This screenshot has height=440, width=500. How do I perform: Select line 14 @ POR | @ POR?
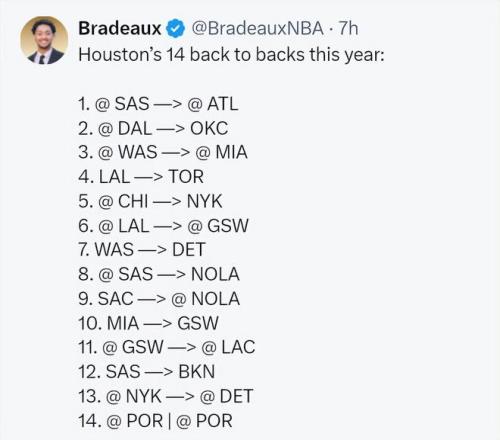(x=156, y=421)
